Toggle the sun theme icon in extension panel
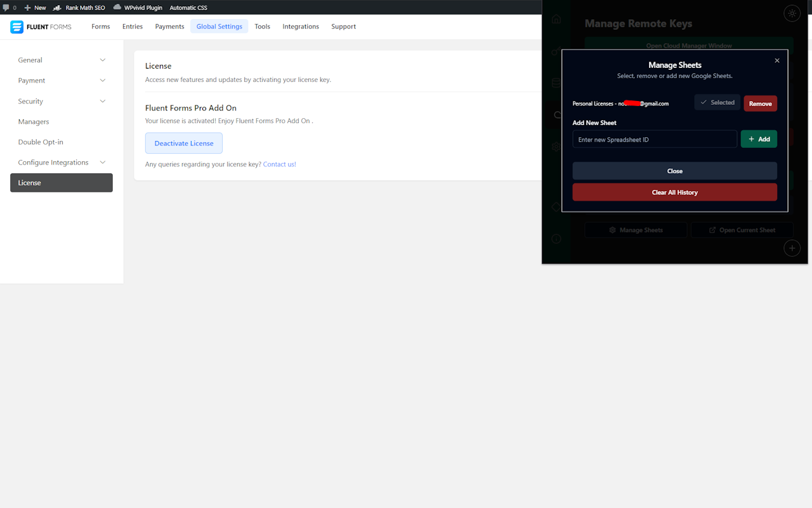Viewport: 812px width, 508px height. tap(792, 13)
